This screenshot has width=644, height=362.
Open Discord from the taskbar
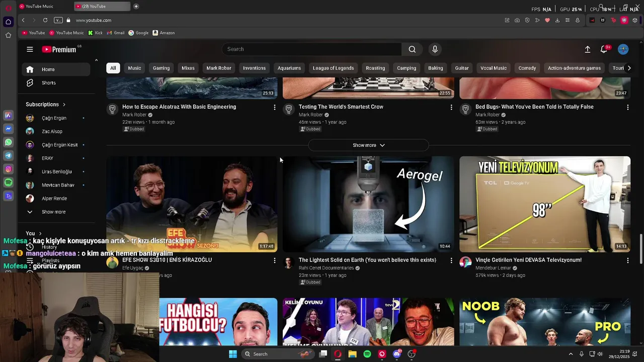397,354
